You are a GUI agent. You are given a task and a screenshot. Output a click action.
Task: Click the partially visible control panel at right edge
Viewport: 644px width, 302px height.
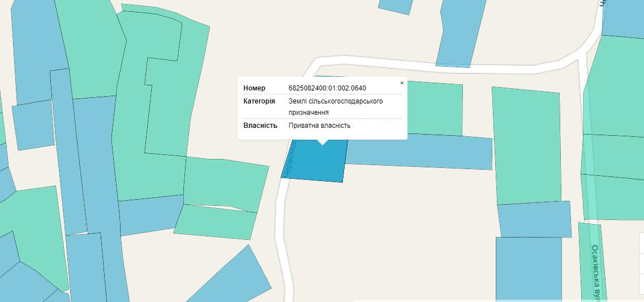(642, 266)
